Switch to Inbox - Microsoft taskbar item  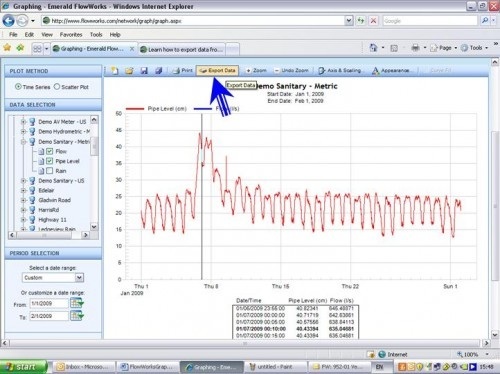click(x=83, y=367)
